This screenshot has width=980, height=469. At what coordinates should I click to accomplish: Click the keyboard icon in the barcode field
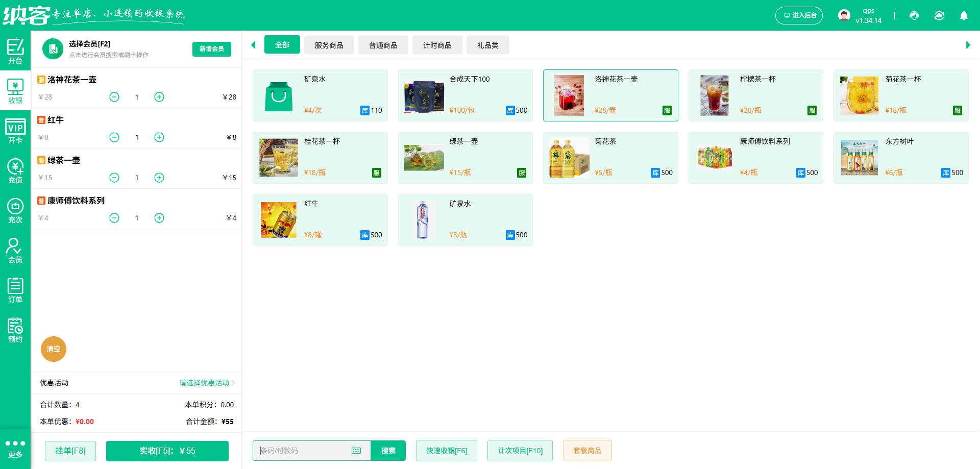coord(356,451)
